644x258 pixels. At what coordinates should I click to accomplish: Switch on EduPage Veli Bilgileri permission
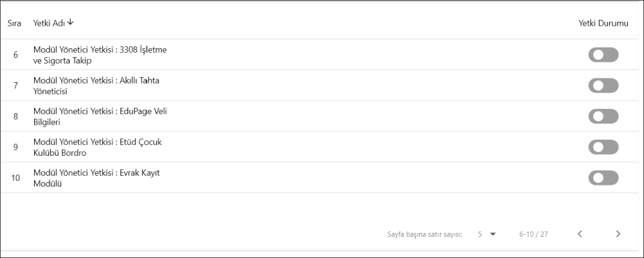pos(603,116)
